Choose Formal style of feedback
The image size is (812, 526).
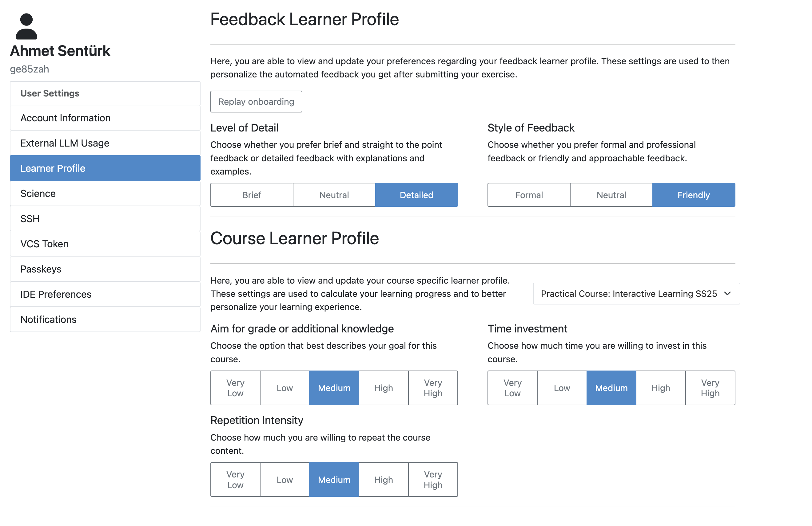528,195
